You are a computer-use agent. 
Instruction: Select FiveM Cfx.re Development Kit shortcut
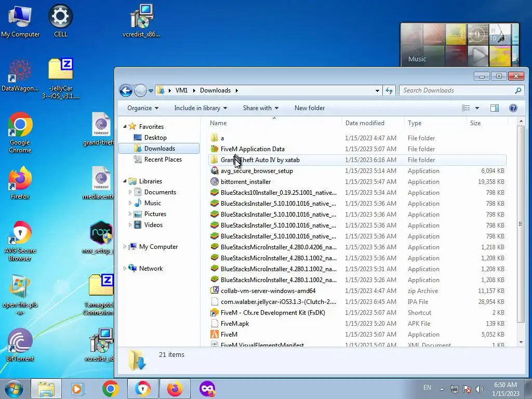[273, 312]
